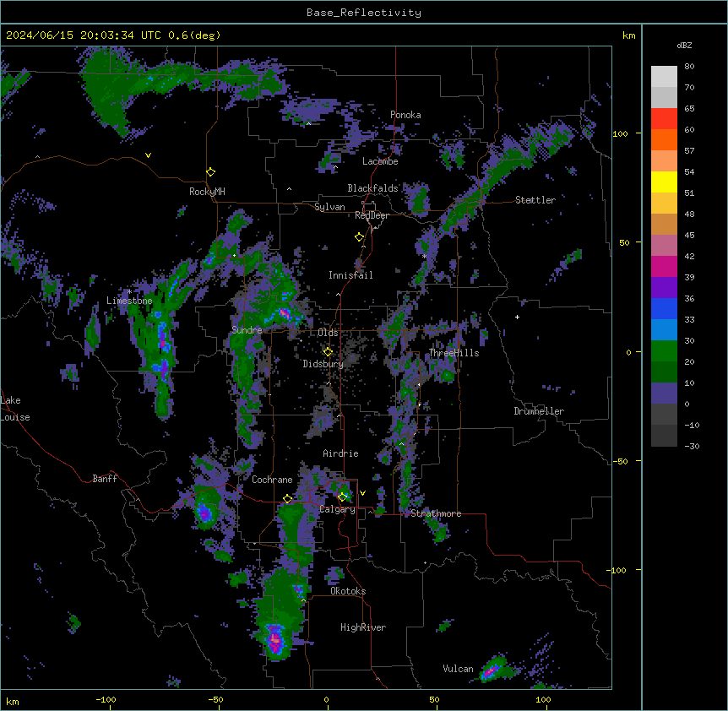The width and height of the screenshot is (728, 711).
Task: Click the Vulcan label
Action: [458, 669]
